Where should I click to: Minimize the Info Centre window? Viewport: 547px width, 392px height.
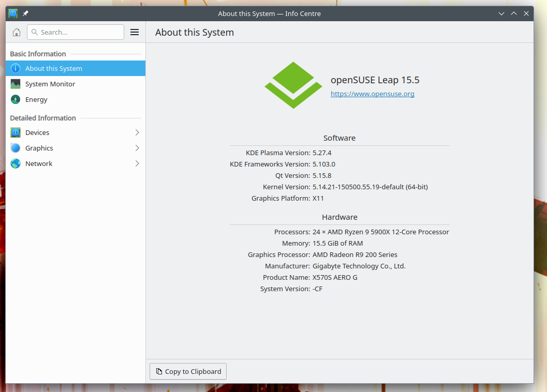[x=501, y=13]
